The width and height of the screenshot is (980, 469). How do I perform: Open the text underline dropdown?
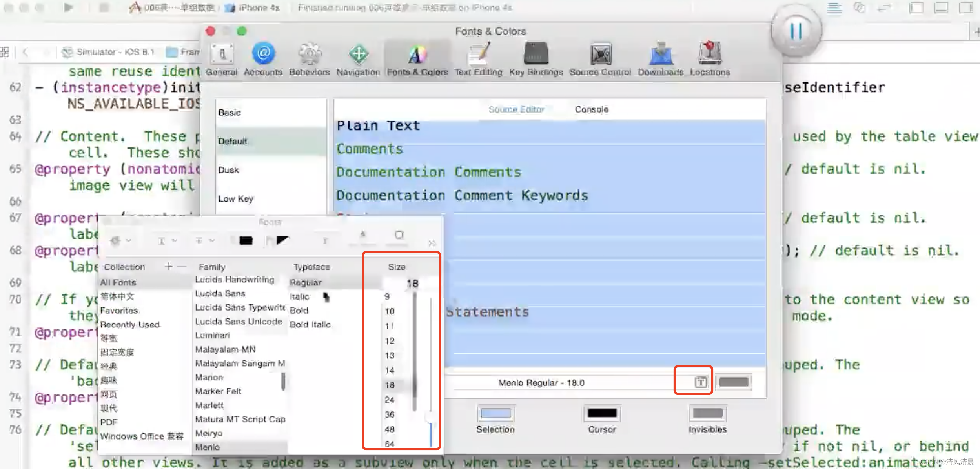(168, 240)
